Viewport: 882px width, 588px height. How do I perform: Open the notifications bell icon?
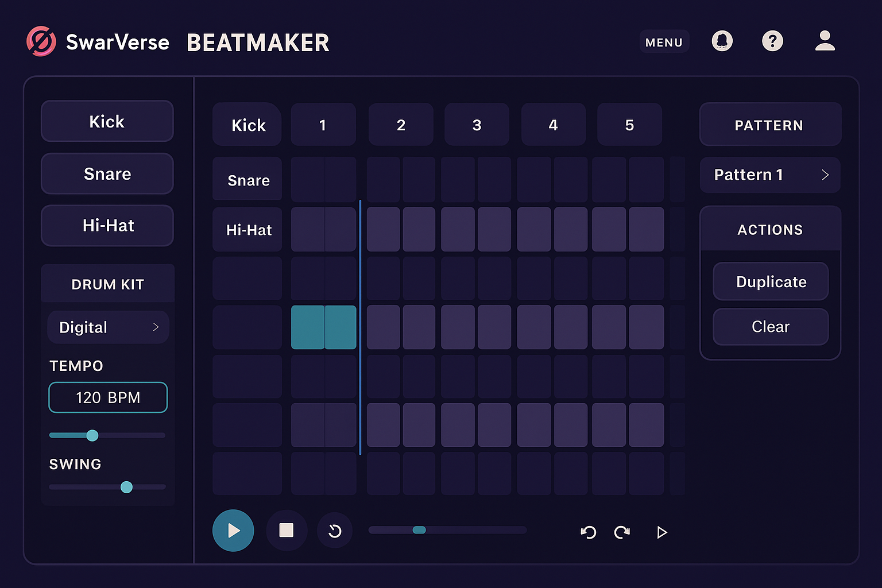(722, 41)
